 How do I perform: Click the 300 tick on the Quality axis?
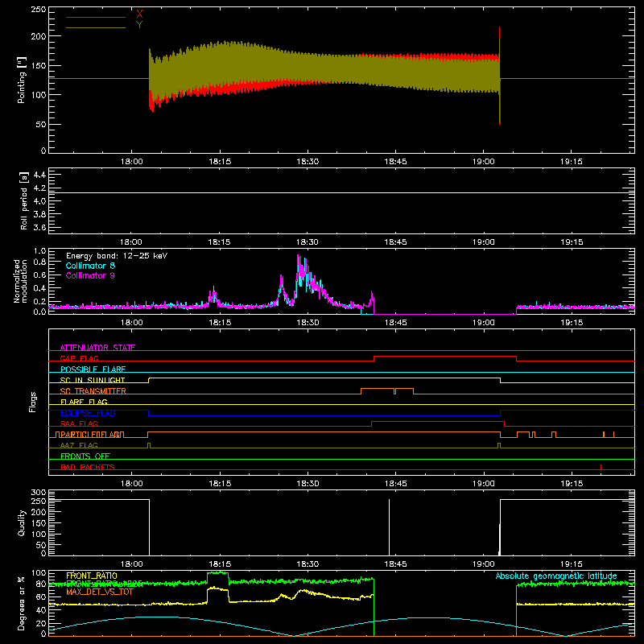[39, 492]
